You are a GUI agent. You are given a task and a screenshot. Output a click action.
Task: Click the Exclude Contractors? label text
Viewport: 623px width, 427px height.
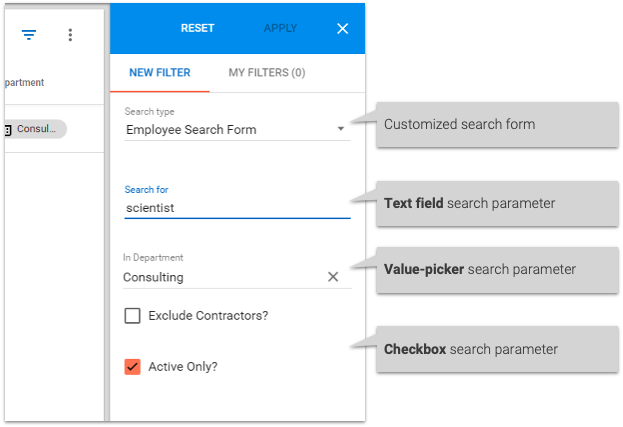tap(208, 316)
